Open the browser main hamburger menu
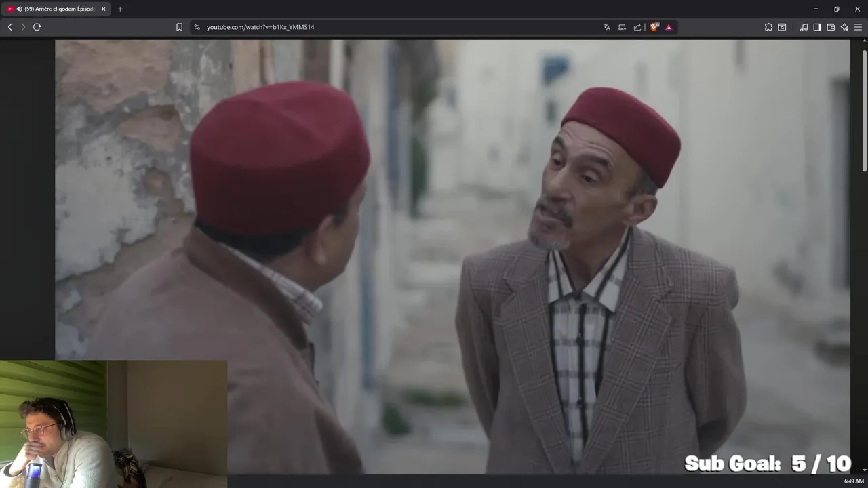Image resolution: width=868 pixels, height=488 pixels. (x=858, y=27)
